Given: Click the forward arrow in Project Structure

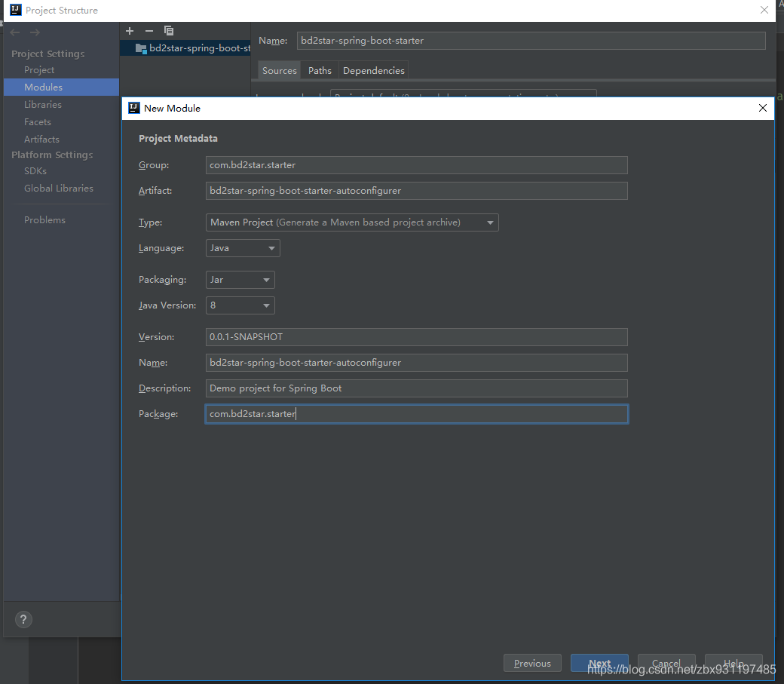Looking at the screenshot, I should 35,32.
